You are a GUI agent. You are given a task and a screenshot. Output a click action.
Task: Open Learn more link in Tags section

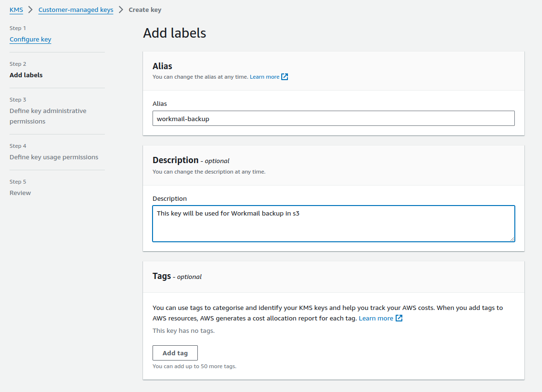[376, 318]
